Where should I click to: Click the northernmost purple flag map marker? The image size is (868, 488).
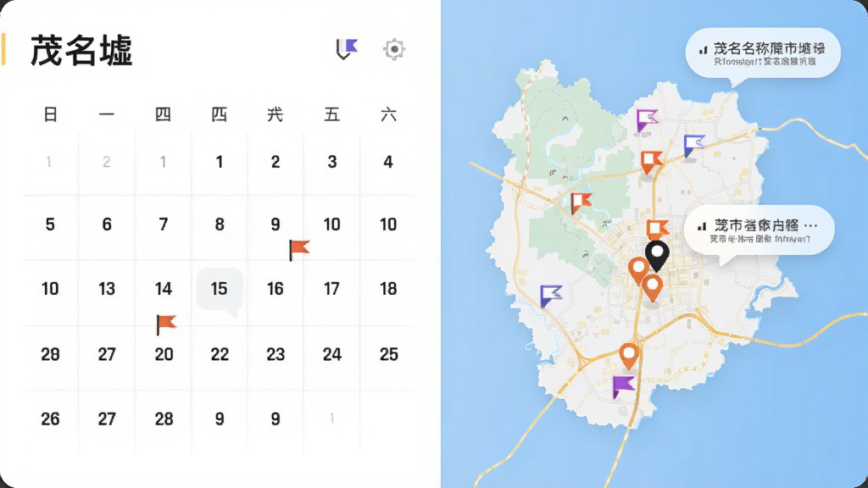pyautogui.click(x=646, y=120)
